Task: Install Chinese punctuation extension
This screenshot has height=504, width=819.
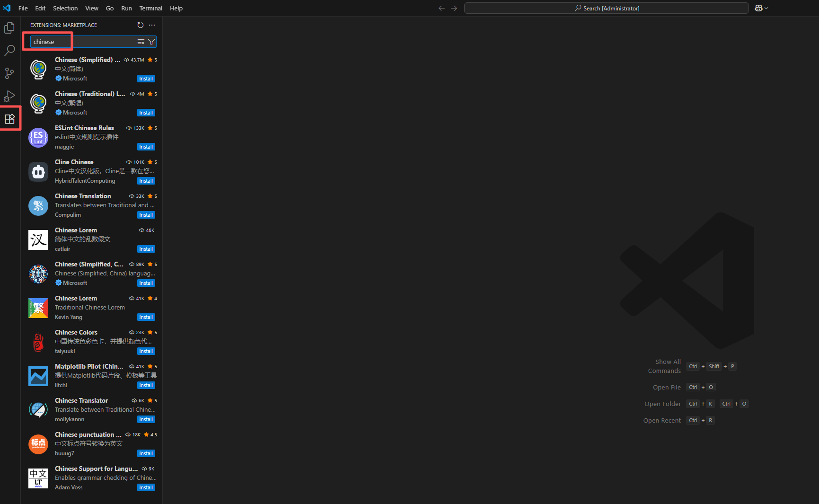Action: pyautogui.click(x=146, y=453)
